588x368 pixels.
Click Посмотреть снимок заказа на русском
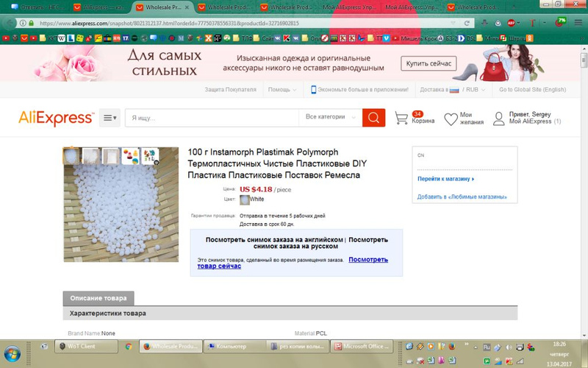tap(320, 243)
